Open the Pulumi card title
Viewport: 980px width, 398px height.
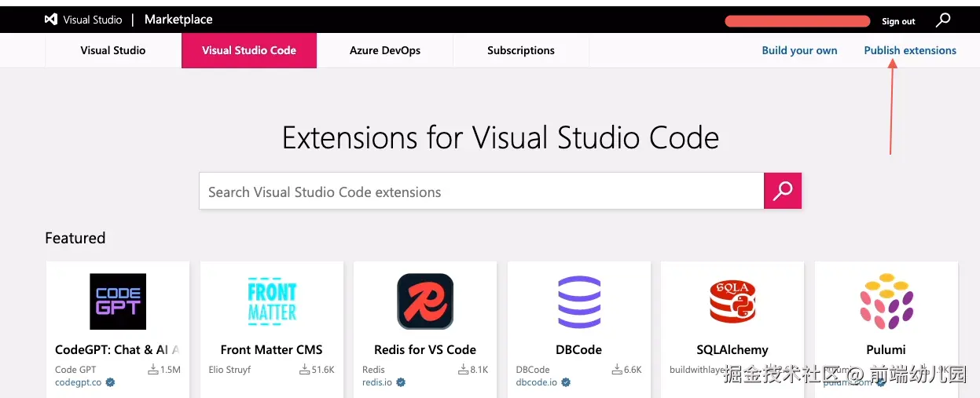click(x=886, y=349)
